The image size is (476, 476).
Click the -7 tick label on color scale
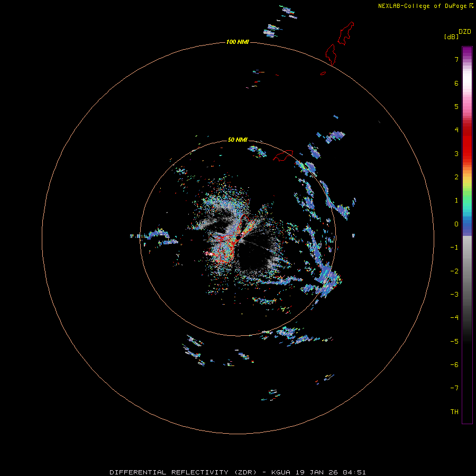coord(454,388)
